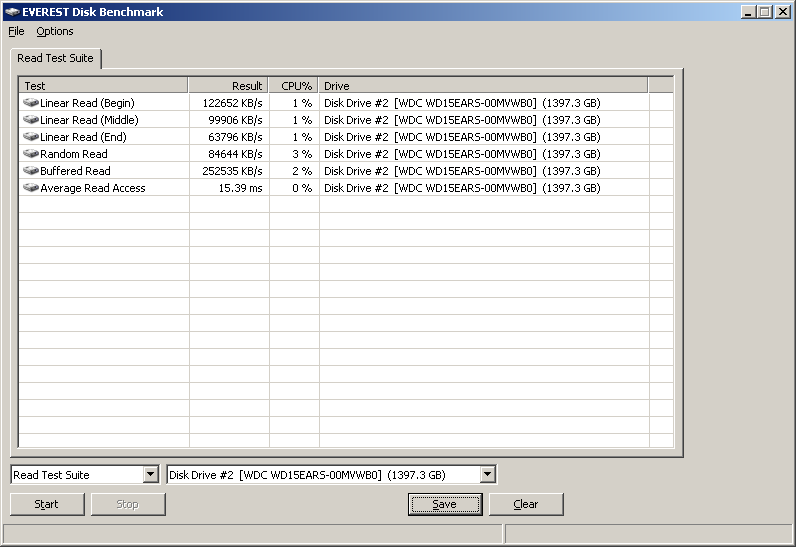Open the File menu
The height and width of the screenshot is (547, 796).
click(16, 31)
